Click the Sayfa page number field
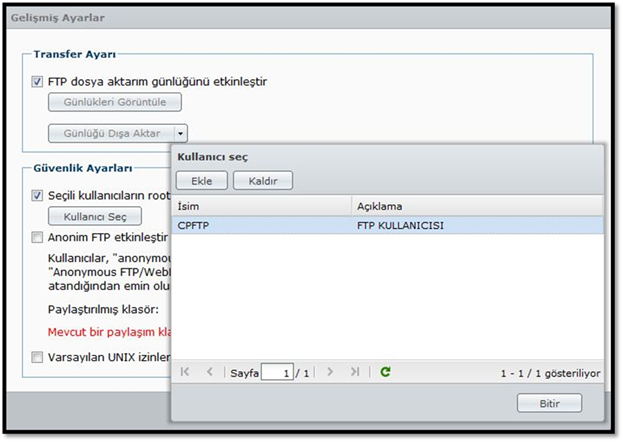This screenshot has height=442, width=623. pos(277,373)
